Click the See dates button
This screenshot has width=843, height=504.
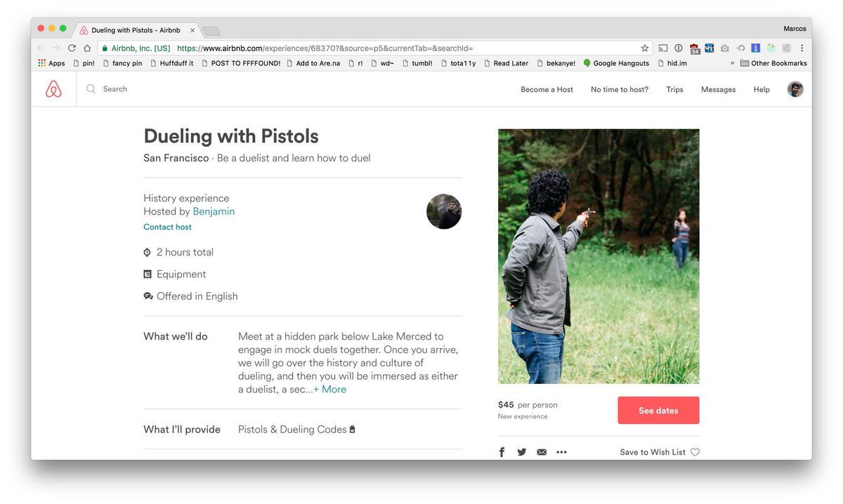(x=658, y=411)
